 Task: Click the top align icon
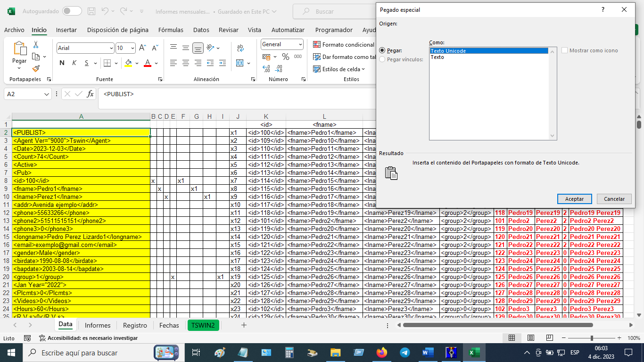(173, 48)
